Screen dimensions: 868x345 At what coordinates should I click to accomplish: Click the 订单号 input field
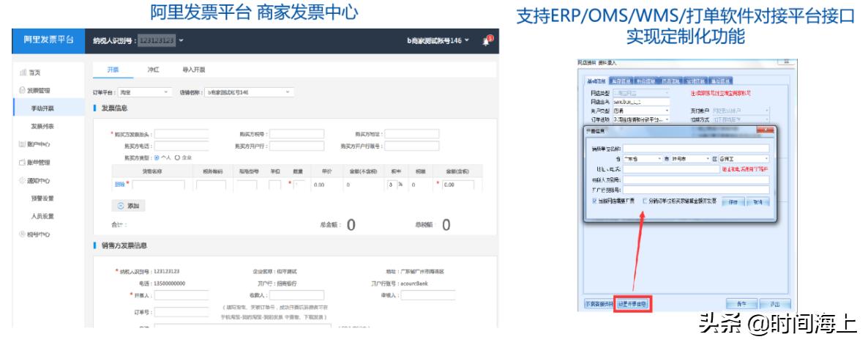click(x=182, y=312)
